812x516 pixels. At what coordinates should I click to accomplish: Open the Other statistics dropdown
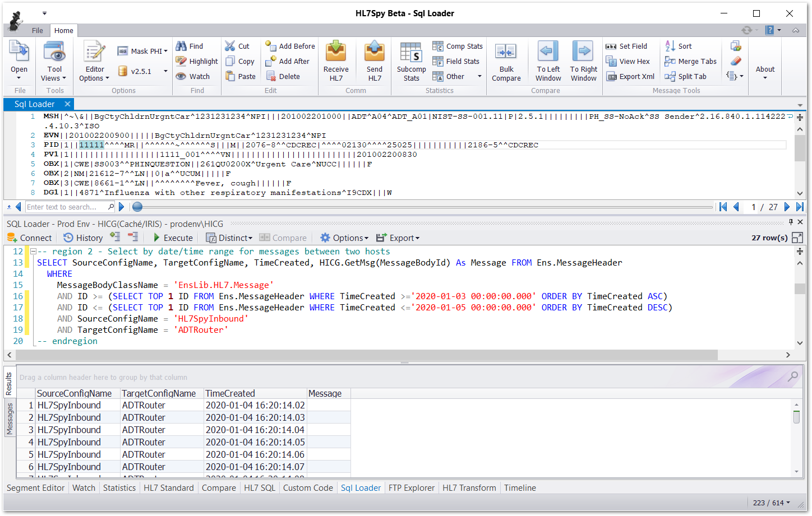pos(457,76)
